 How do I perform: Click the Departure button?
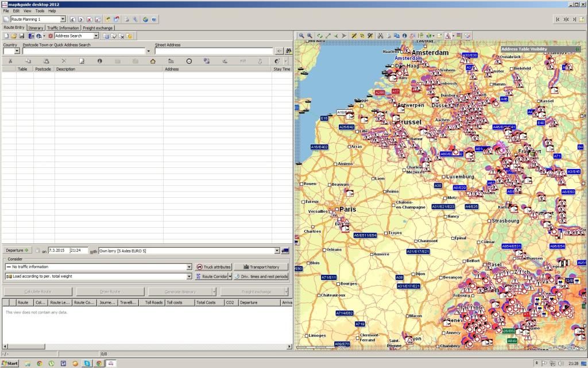(x=17, y=251)
